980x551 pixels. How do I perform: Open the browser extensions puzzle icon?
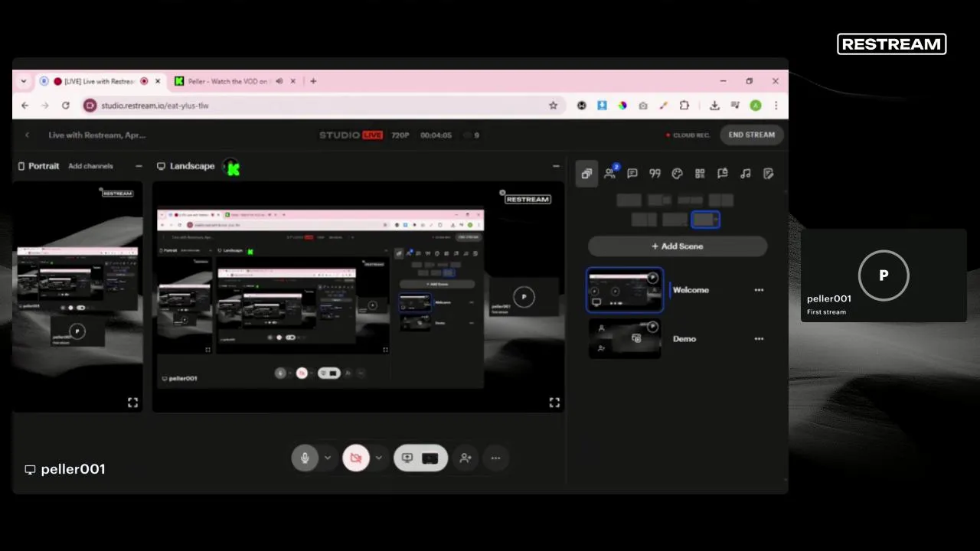pyautogui.click(x=684, y=106)
